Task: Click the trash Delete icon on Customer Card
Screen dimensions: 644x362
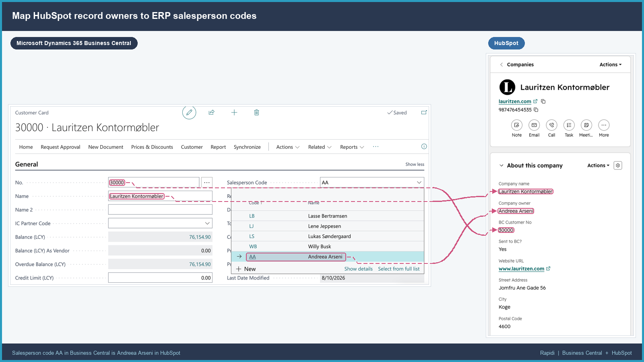Action: coord(256,113)
